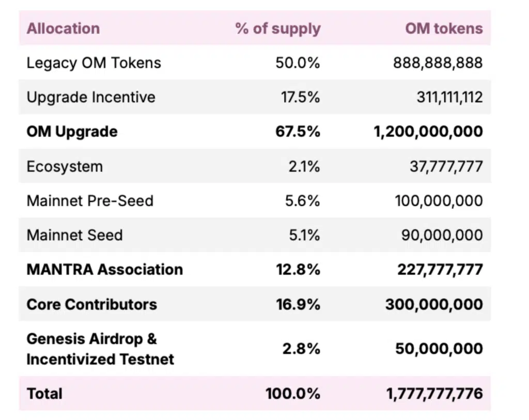Click the Allocation column header
The image size is (529, 420).
63,28
